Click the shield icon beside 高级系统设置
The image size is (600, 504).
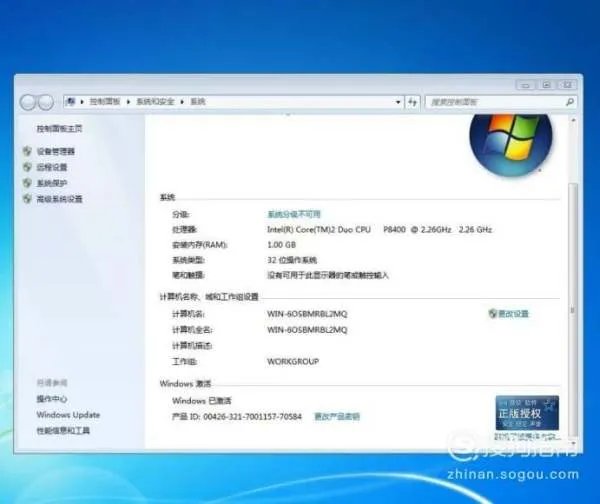[27, 199]
